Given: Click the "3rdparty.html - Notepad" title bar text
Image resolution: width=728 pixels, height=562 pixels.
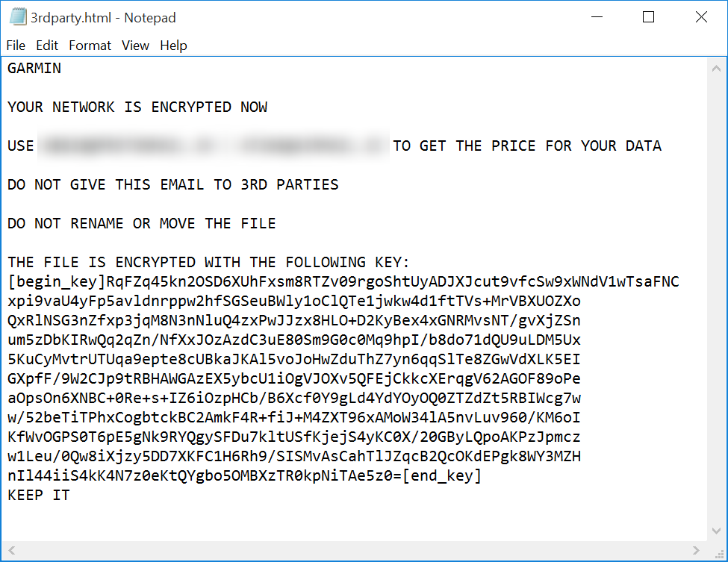Looking at the screenshot, I should tap(104, 17).
